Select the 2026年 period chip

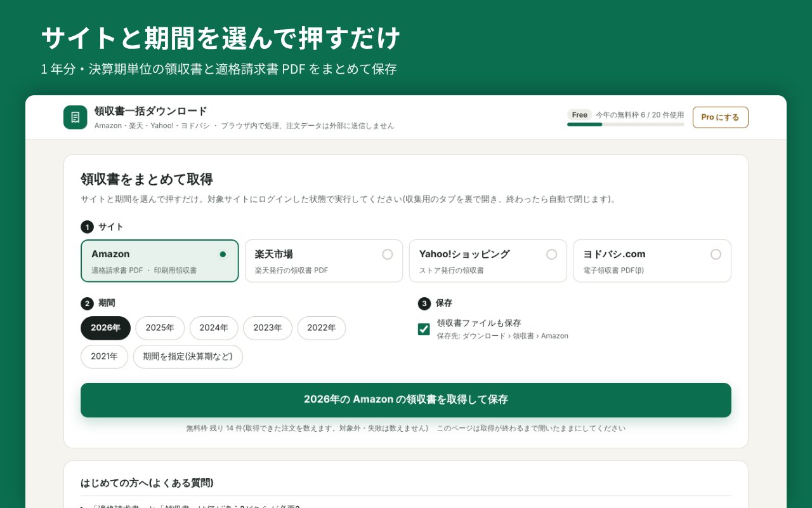105,328
